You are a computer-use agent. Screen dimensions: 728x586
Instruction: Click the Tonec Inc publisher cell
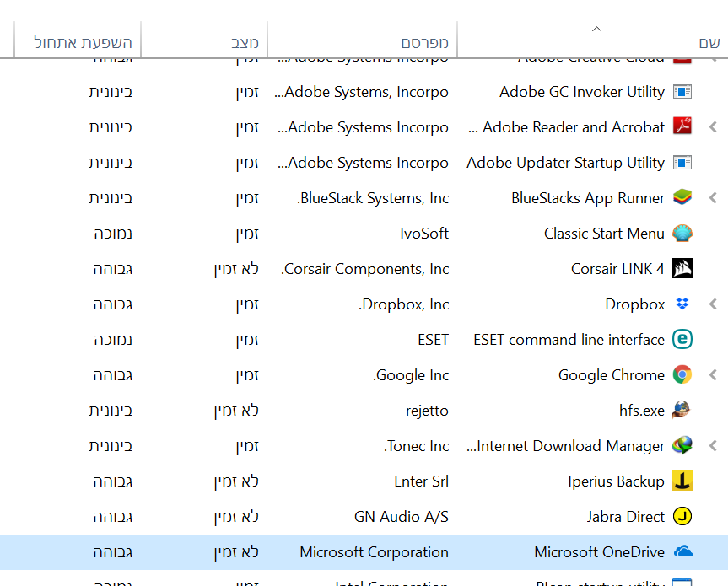point(417,446)
